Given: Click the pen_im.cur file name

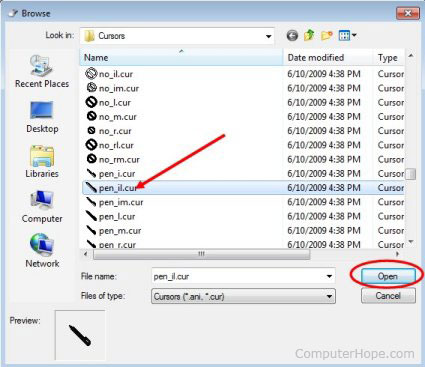Looking at the screenshot, I should [121, 202].
